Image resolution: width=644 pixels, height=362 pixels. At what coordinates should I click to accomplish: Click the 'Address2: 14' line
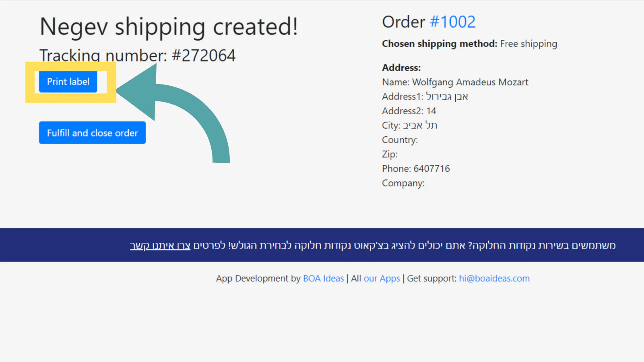[x=409, y=111]
